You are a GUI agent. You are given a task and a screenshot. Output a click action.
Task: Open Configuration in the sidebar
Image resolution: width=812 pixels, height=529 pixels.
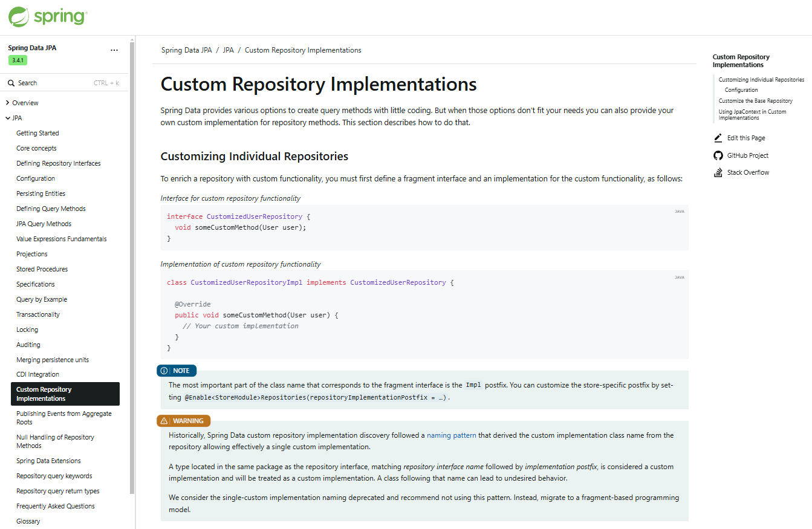(x=36, y=178)
